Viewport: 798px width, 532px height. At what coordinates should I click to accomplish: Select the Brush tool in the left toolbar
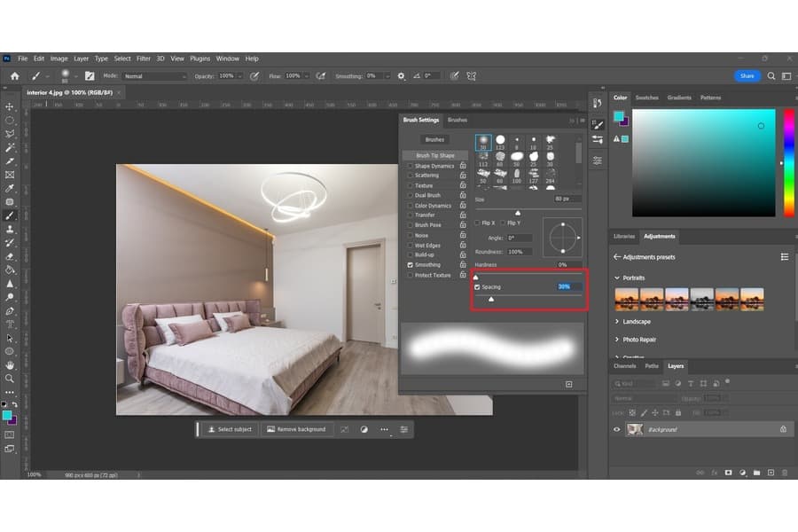[9, 215]
